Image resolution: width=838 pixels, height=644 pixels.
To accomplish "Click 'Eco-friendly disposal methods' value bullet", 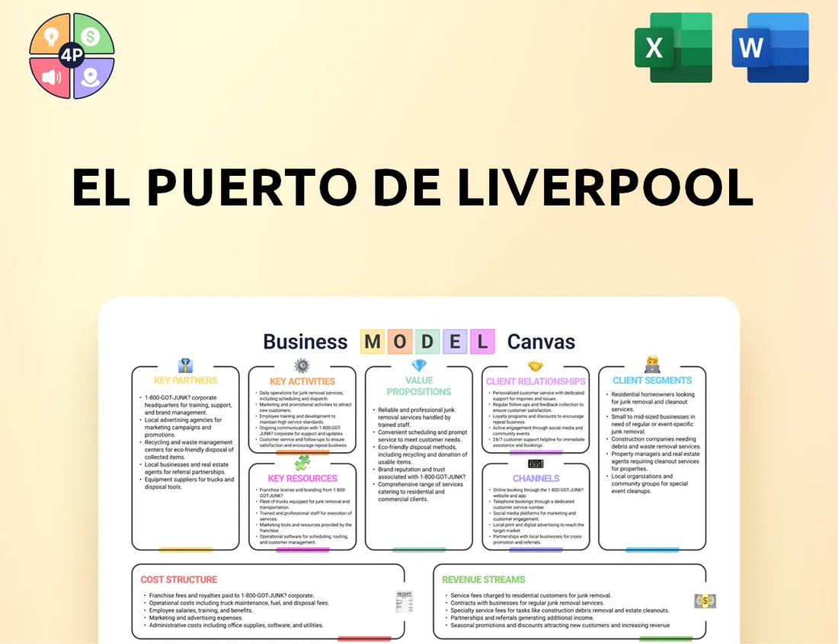I will pyautogui.click(x=422, y=454).
